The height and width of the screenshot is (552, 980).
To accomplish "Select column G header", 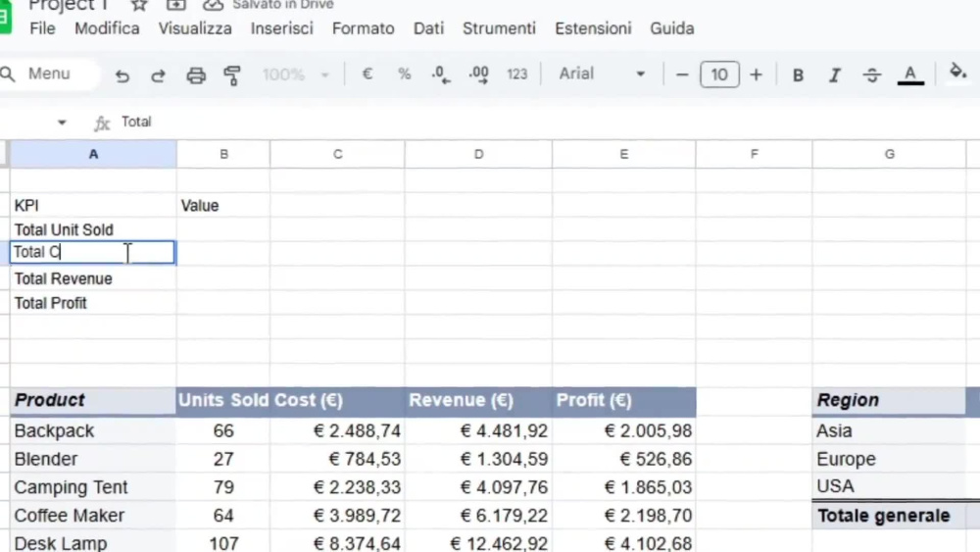I will tap(889, 154).
